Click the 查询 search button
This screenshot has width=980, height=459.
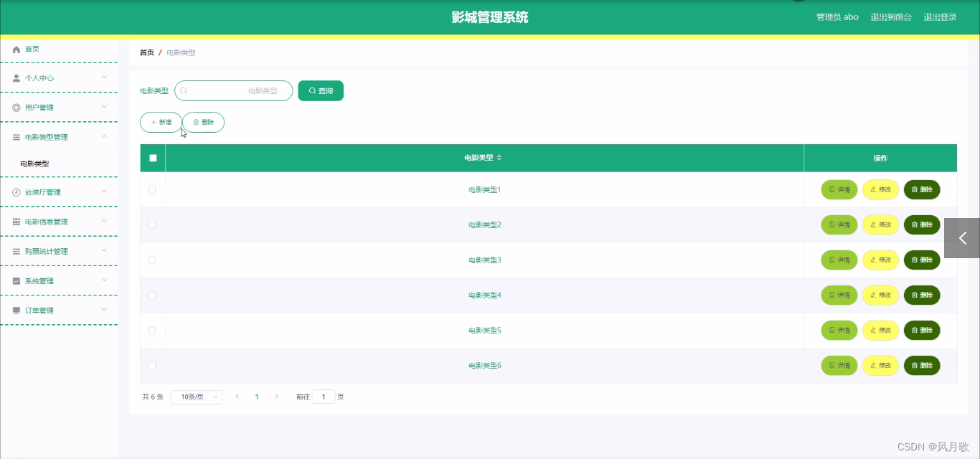[321, 91]
